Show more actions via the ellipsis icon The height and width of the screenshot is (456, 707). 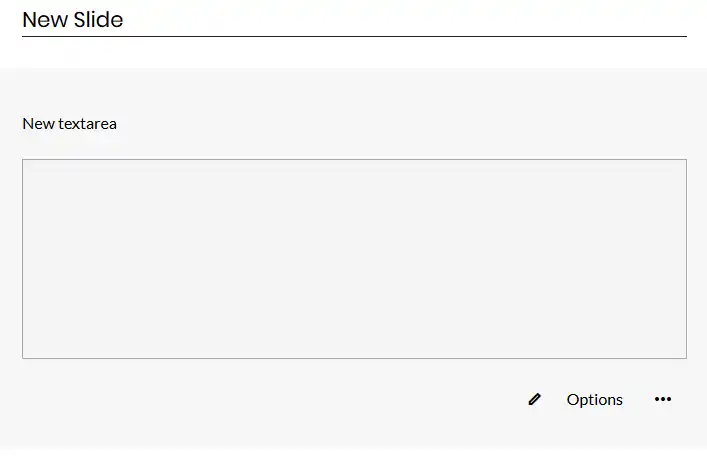pyautogui.click(x=663, y=399)
